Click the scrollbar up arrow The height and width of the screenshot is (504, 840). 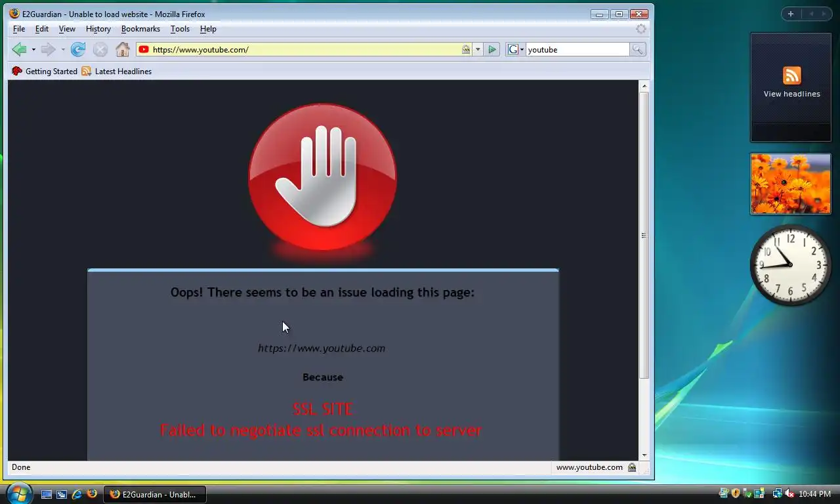click(644, 86)
